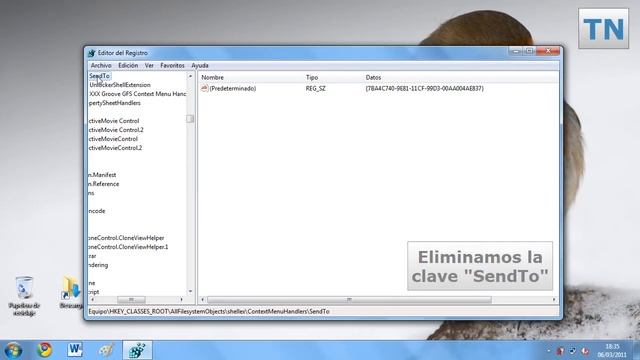Select the UnlockerShellExtension key
The image size is (640, 360).
coord(120,85)
